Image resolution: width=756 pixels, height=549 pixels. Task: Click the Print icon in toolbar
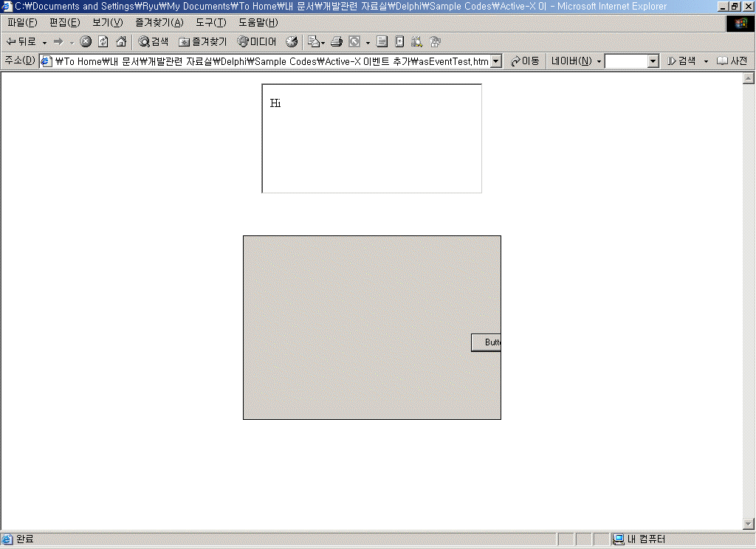[x=337, y=41]
